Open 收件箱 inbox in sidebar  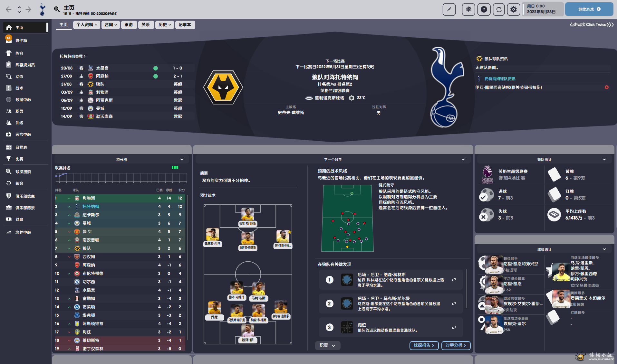click(26, 40)
